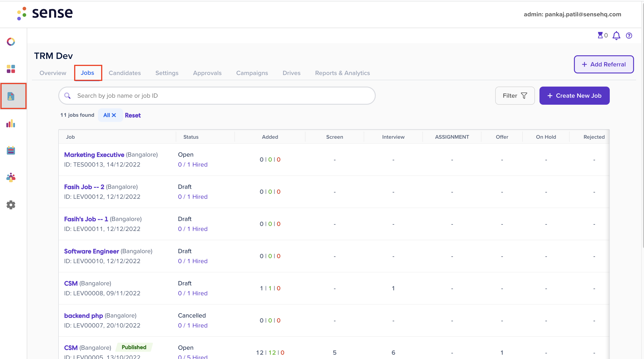Click 0 / 1 Hired for Software Engineer
Viewport: 644px width, 359px height.
click(x=193, y=261)
